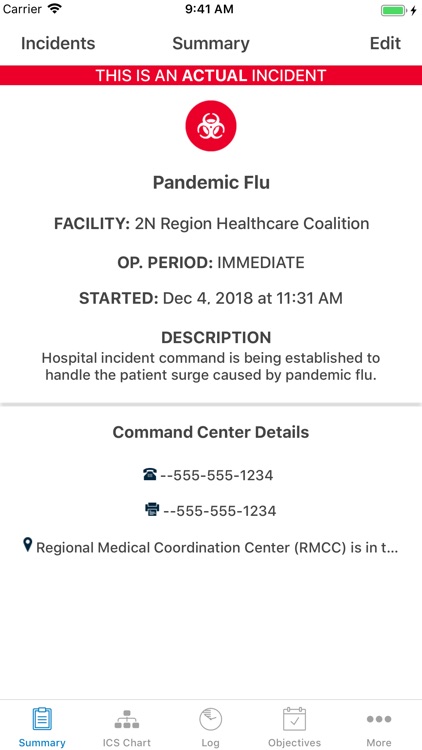Open the More ellipsis icon
The image size is (422, 750).
point(379,719)
